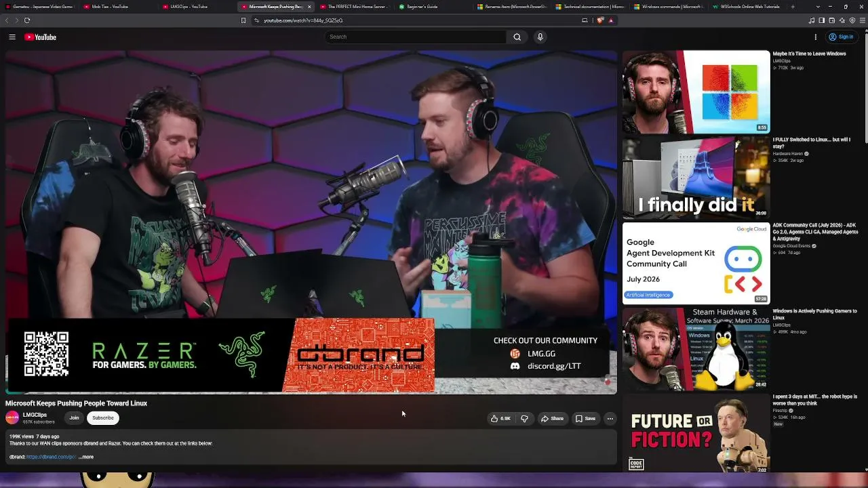Open YouTube settings three-dot menu

coord(816,37)
